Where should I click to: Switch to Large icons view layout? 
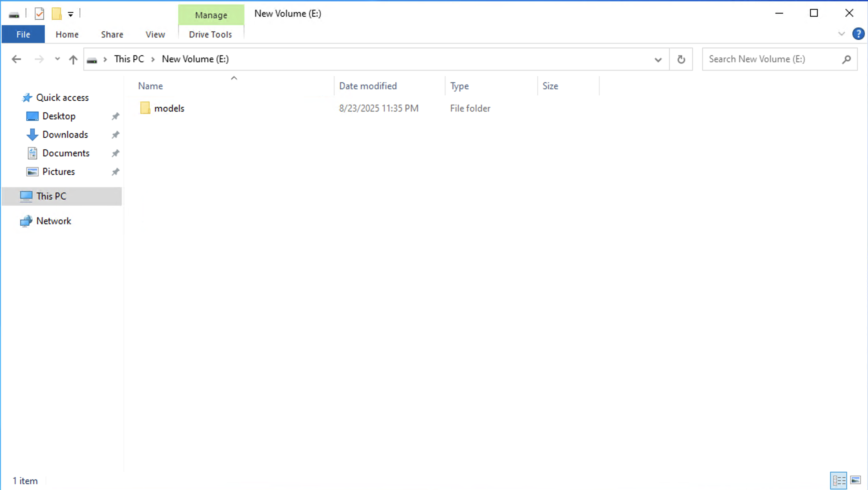coord(856,480)
